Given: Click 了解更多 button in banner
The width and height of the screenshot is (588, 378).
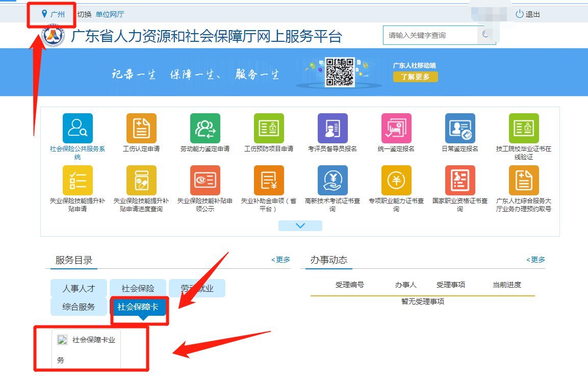Looking at the screenshot, I should click(x=415, y=77).
